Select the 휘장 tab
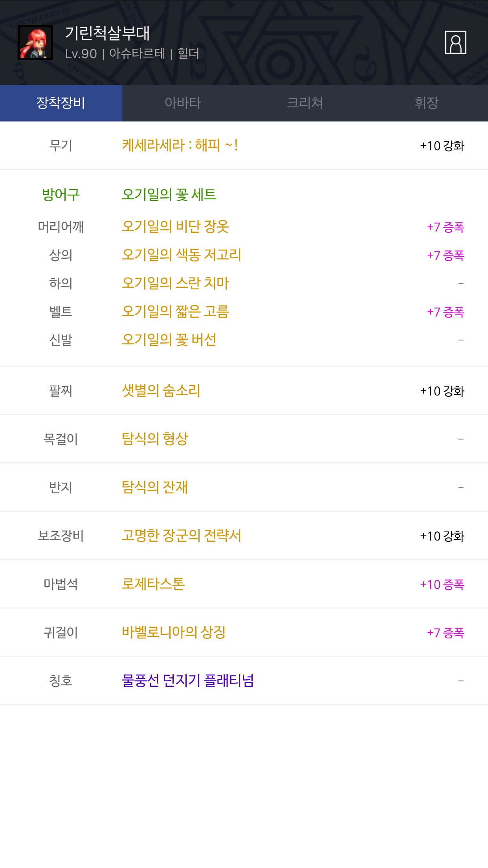Screen dimensions: 488x868 tap(427, 103)
